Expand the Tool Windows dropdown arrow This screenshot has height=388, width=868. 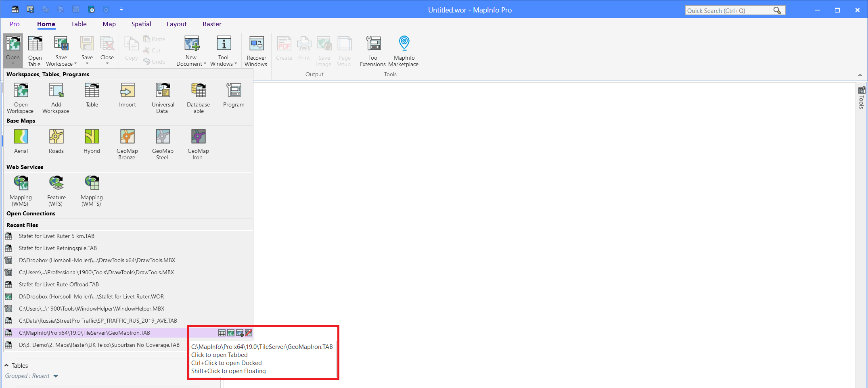tap(236, 64)
